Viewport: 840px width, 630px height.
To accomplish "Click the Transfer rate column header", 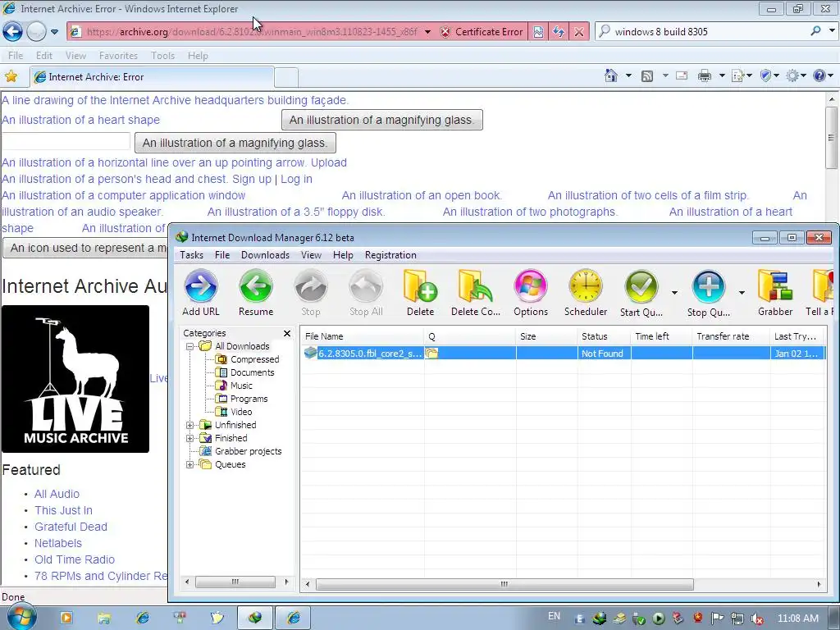I will click(x=731, y=336).
